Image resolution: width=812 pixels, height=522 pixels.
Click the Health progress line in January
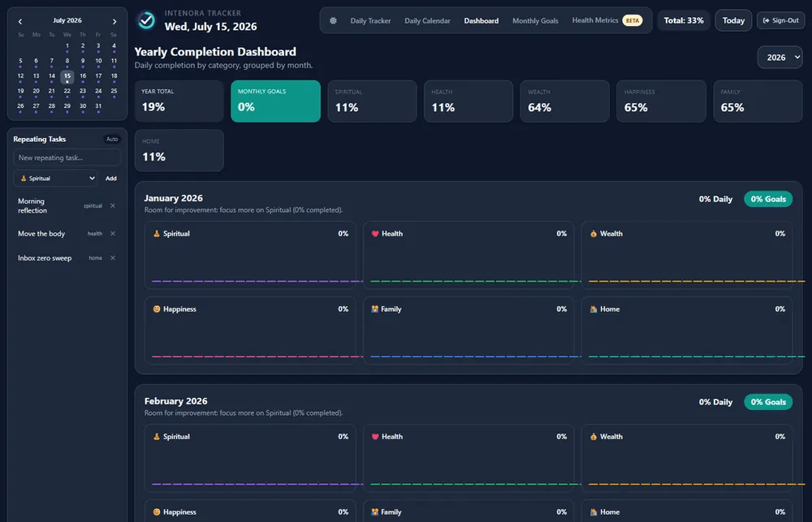(475, 281)
